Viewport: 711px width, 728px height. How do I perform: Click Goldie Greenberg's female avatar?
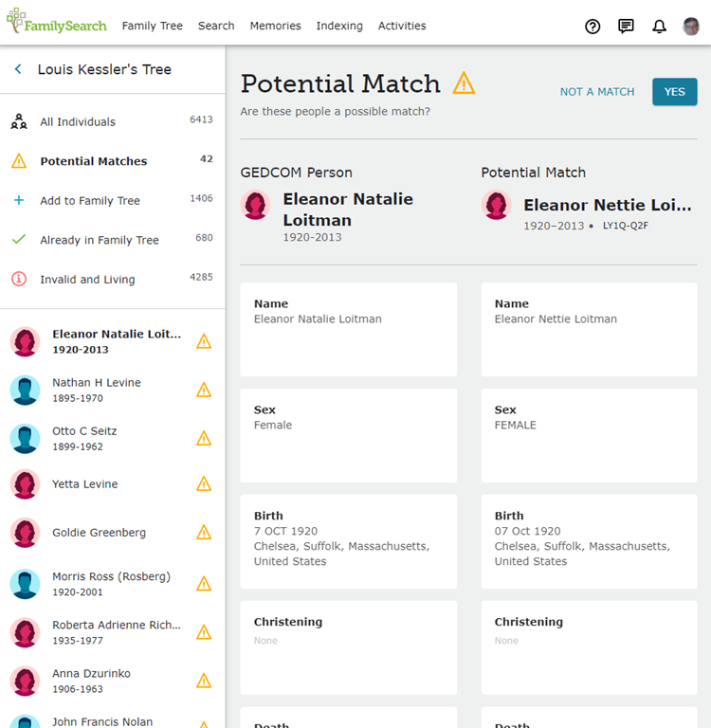[x=25, y=533]
